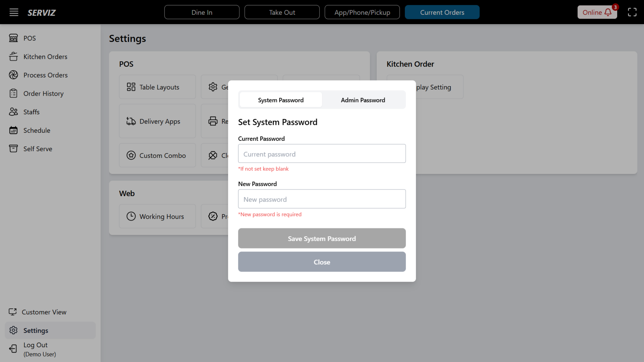Select the Dine In order mode

[202, 12]
